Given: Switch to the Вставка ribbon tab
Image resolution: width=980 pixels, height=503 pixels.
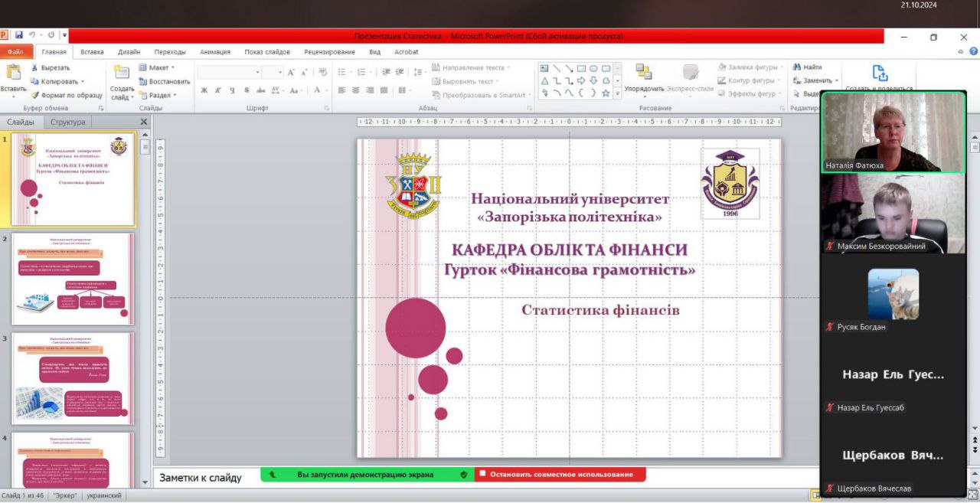Looking at the screenshot, I should pos(92,52).
